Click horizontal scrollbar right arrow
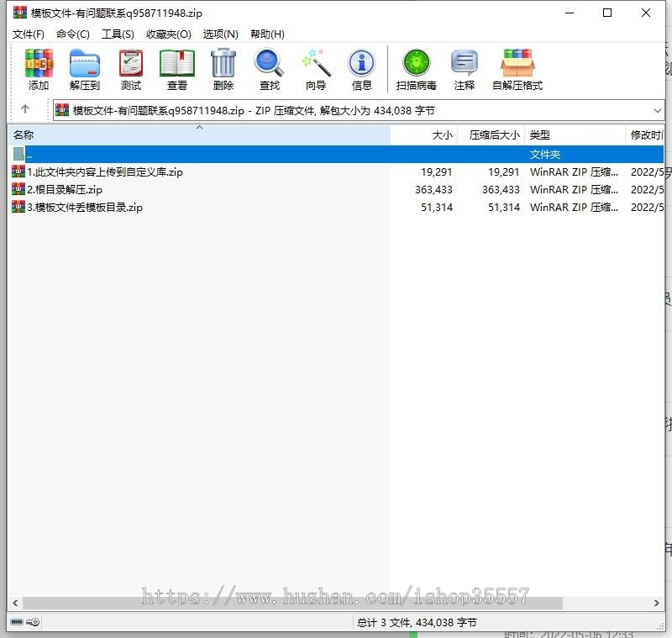The image size is (672, 638). click(x=657, y=604)
